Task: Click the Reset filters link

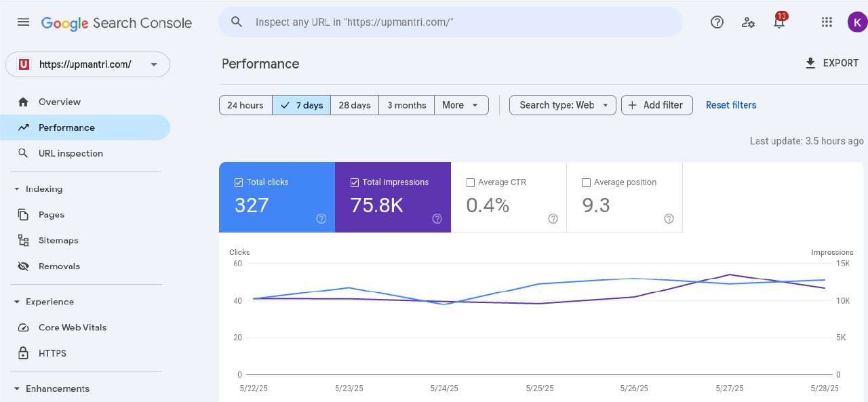Action: click(x=731, y=105)
